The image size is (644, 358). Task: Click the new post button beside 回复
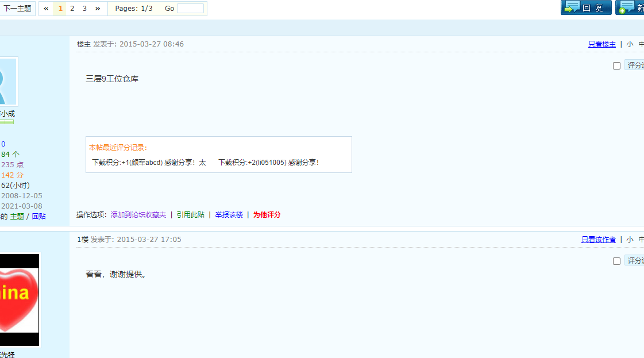(630, 7)
